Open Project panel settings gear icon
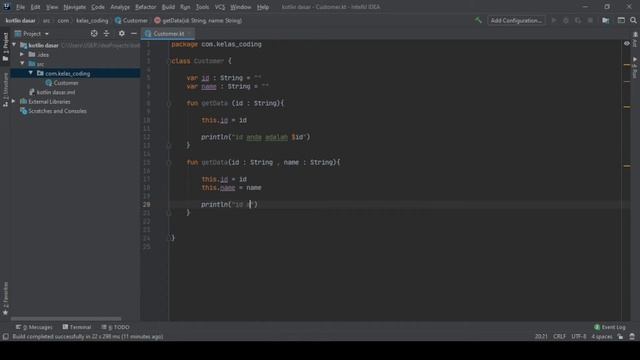Image resolution: width=640 pixels, height=360 pixels. [122, 33]
